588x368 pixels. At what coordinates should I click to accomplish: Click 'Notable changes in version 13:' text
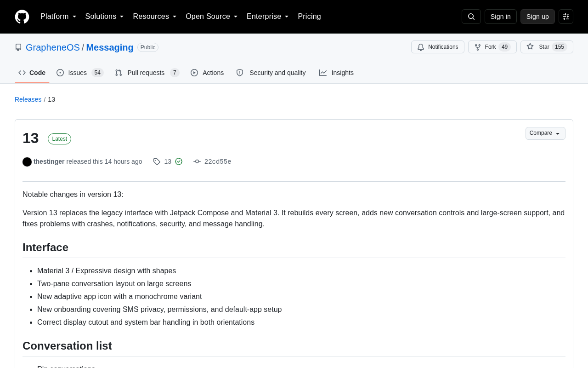click(x=73, y=194)
